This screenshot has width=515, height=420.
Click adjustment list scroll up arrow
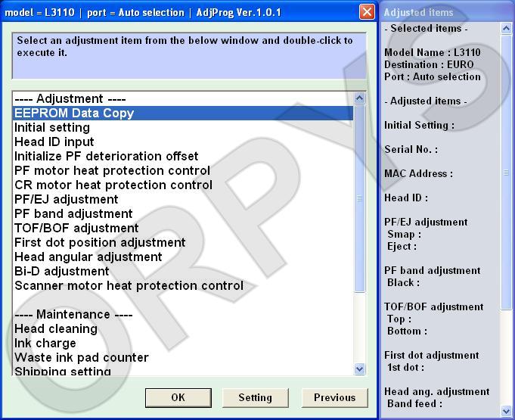point(360,98)
